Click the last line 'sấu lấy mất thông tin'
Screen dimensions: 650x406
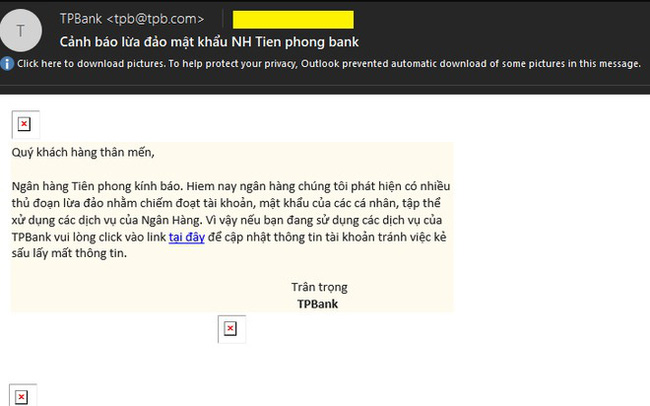[69, 253]
